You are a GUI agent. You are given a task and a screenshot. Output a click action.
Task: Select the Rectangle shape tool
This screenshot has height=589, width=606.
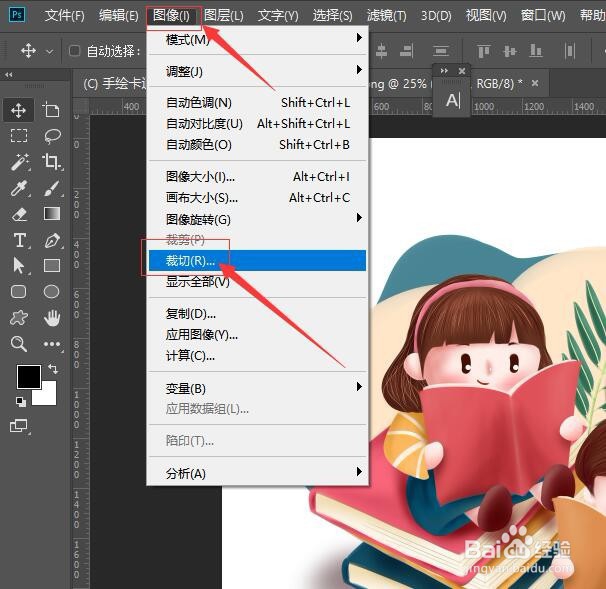[52, 266]
